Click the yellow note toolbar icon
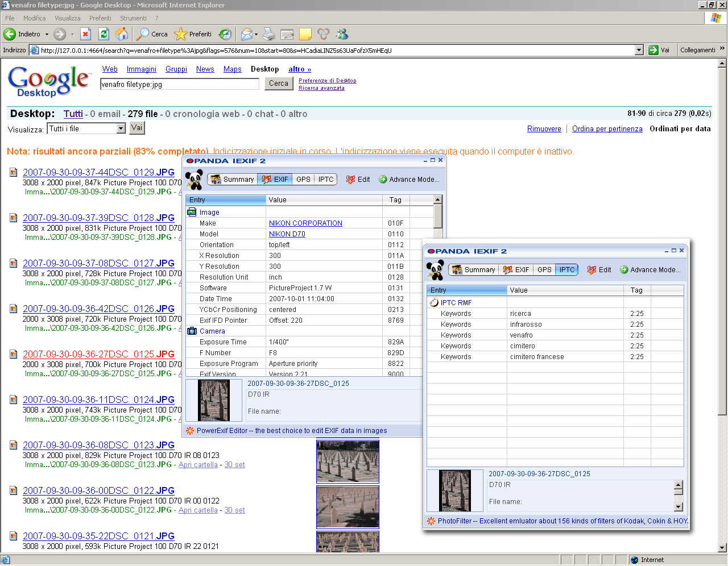The height and width of the screenshot is (566, 728). [305, 34]
